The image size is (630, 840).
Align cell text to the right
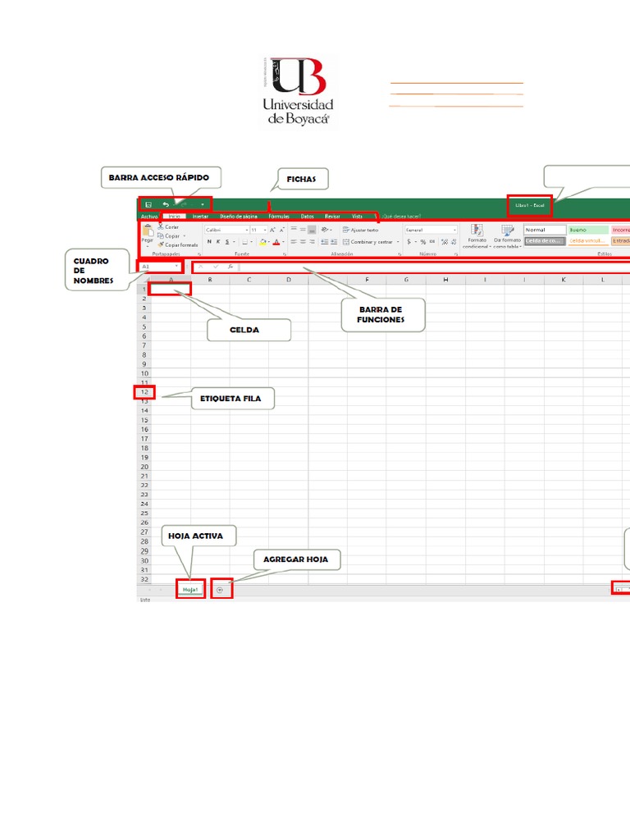[x=312, y=242]
